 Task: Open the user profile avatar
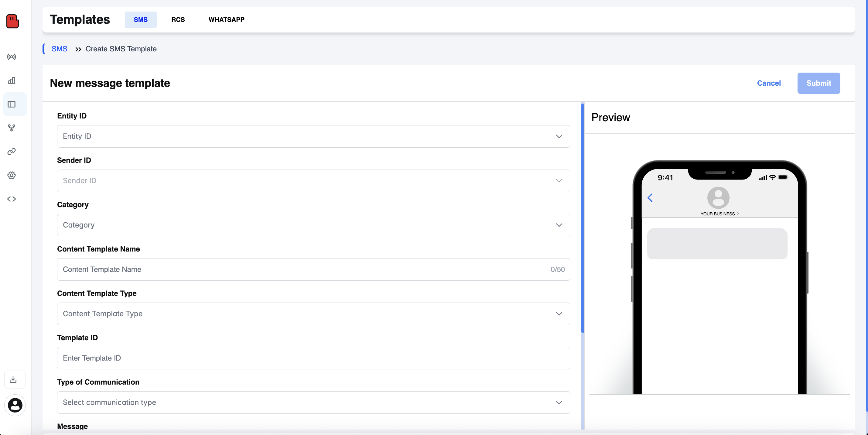click(x=15, y=405)
